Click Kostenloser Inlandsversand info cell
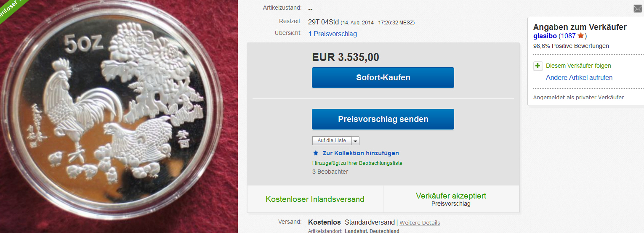Viewport: 644px width, 233px height. [315, 199]
